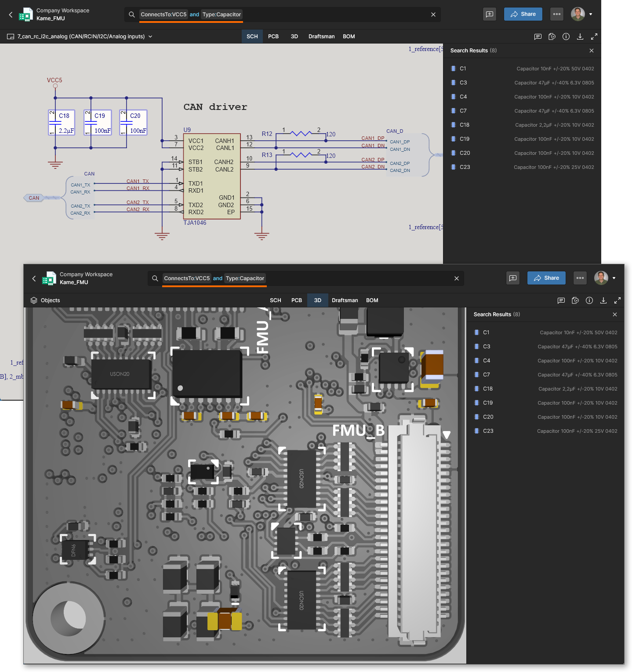
Task: Select C18 result in 3D window
Action: (x=545, y=389)
